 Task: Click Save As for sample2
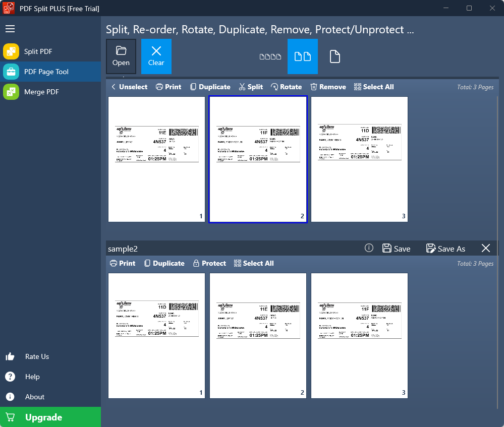pyautogui.click(x=445, y=249)
